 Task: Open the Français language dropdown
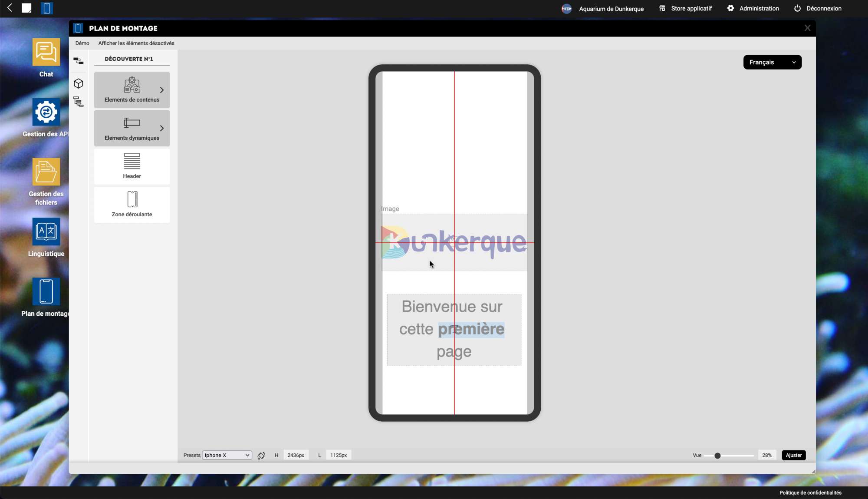[x=772, y=62]
